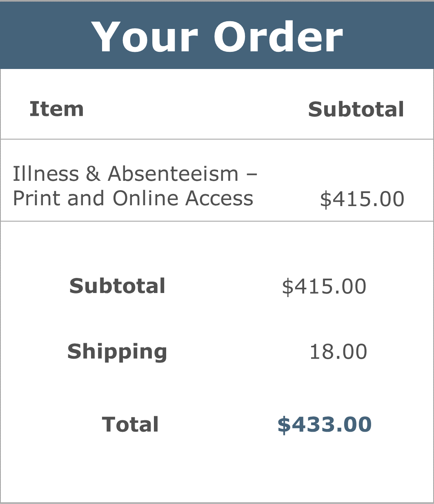Viewport: 434px width, 504px height.
Task: Click the bold Subtotal label above Shipping
Action: [117, 286]
